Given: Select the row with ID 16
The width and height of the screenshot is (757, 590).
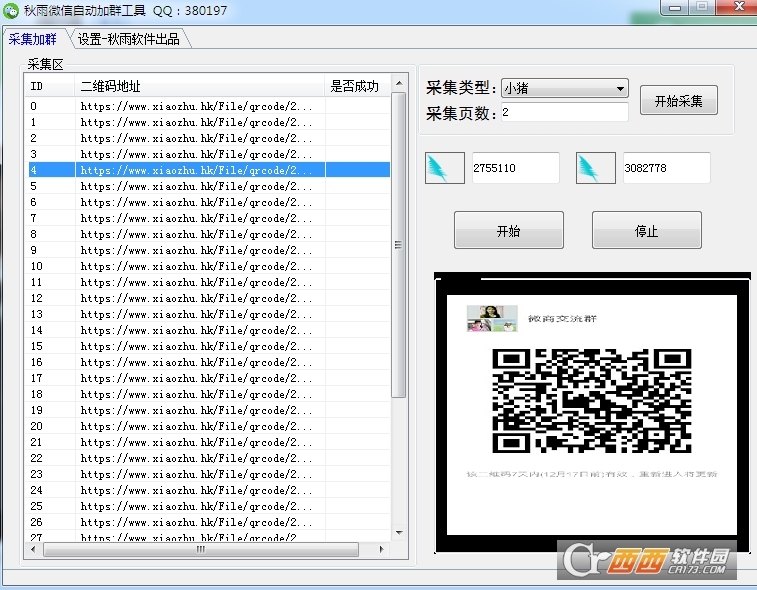Looking at the screenshot, I should point(208,362).
